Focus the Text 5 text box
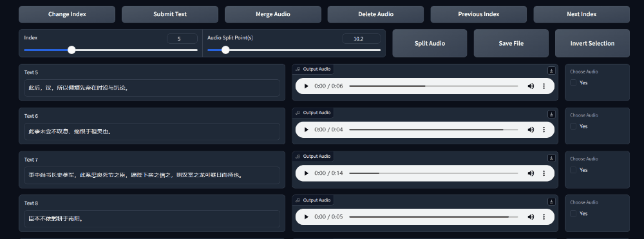 click(x=152, y=88)
